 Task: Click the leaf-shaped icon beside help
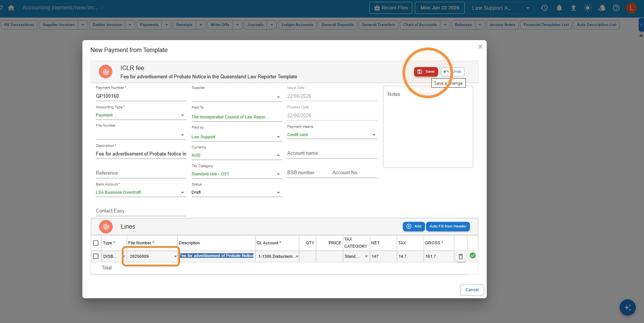[602, 8]
